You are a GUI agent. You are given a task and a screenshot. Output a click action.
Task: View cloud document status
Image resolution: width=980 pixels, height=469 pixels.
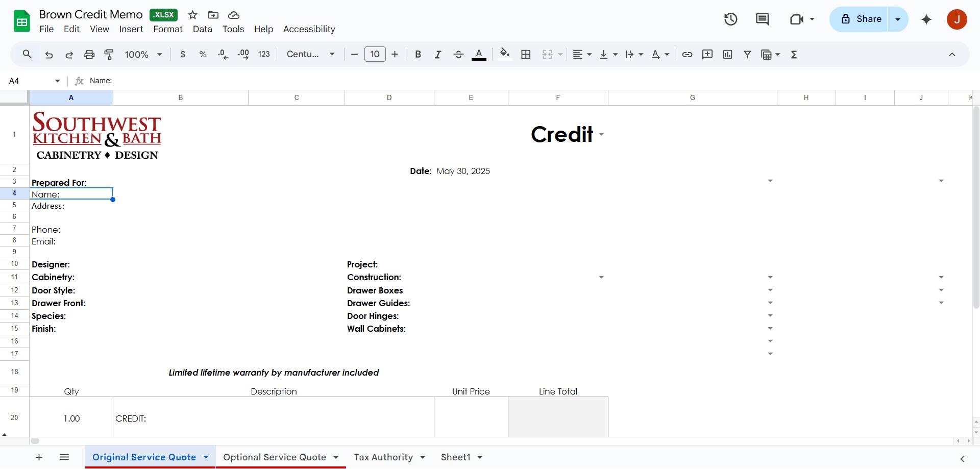(x=234, y=15)
